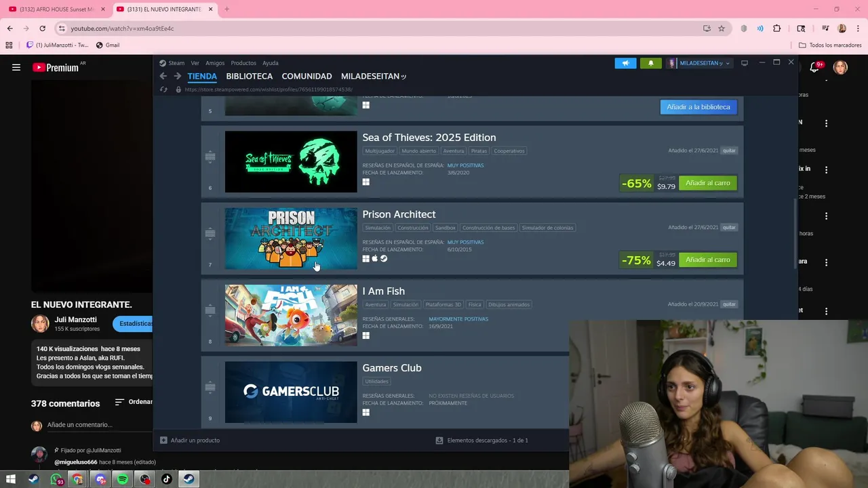Click the Prison Architect title

click(x=399, y=214)
